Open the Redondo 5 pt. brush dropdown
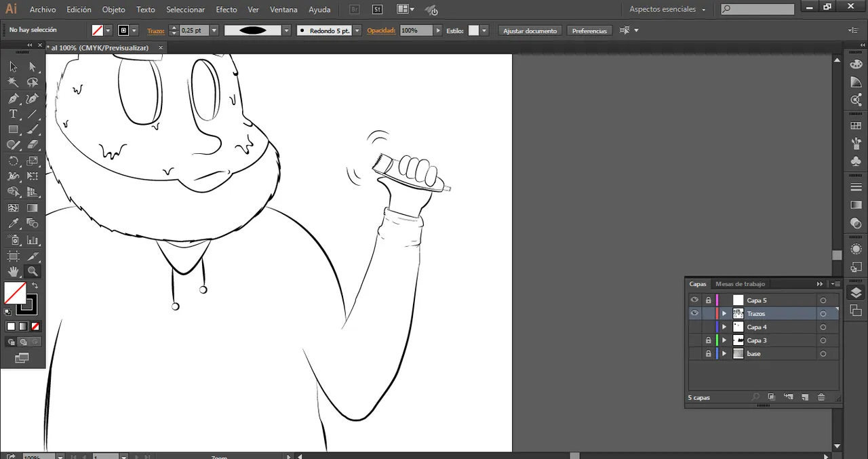Screen dimensions: 868x459 point(357,31)
